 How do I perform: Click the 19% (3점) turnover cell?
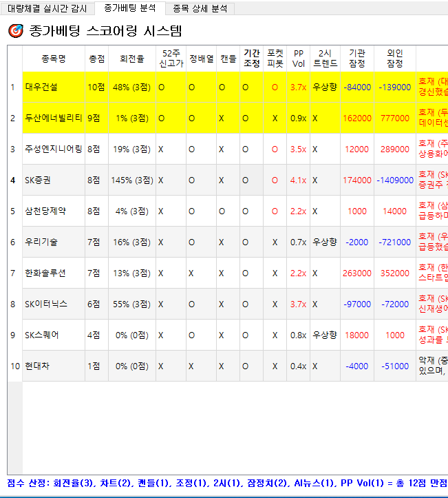(132, 149)
